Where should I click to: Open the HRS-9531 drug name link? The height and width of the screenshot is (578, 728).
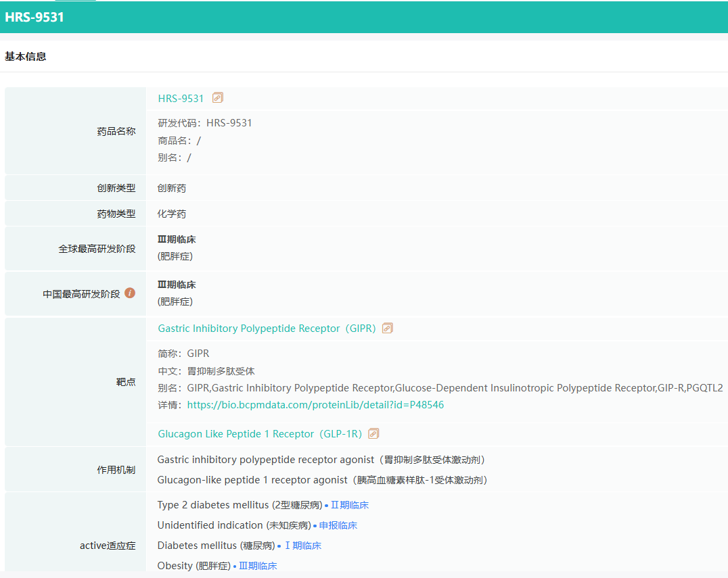[181, 99]
